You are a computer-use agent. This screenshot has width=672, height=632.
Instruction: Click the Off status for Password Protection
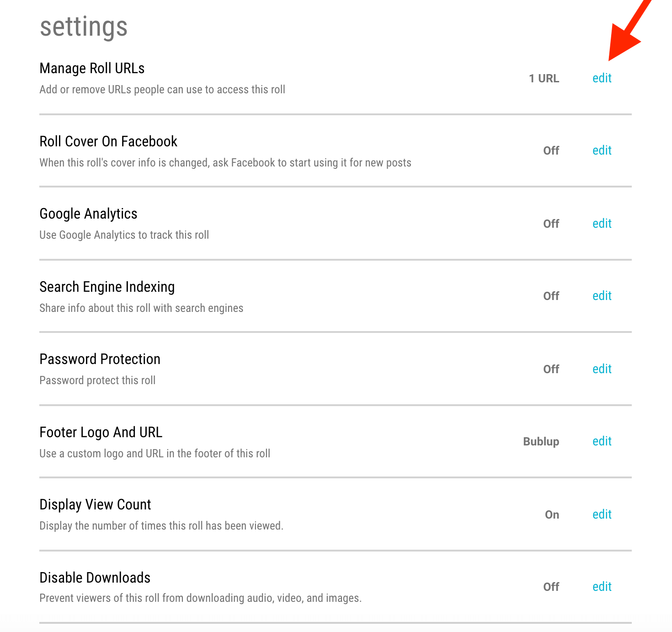click(551, 370)
